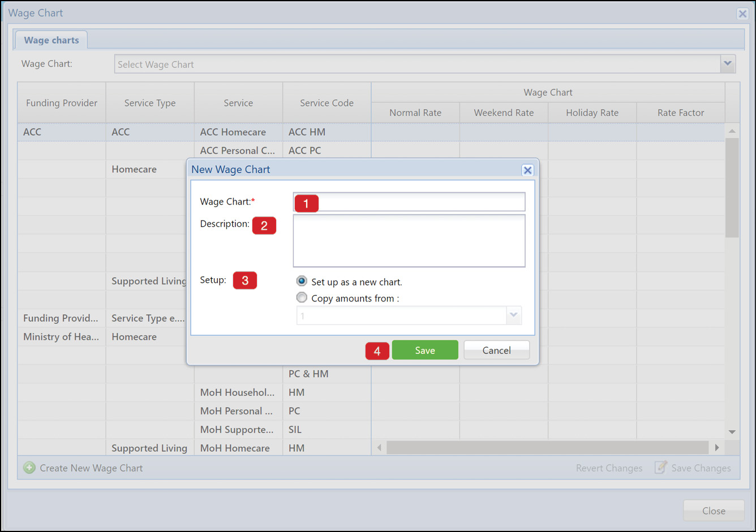Select the 'ACC Homecare' service cell
756x532 pixels.
238,132
